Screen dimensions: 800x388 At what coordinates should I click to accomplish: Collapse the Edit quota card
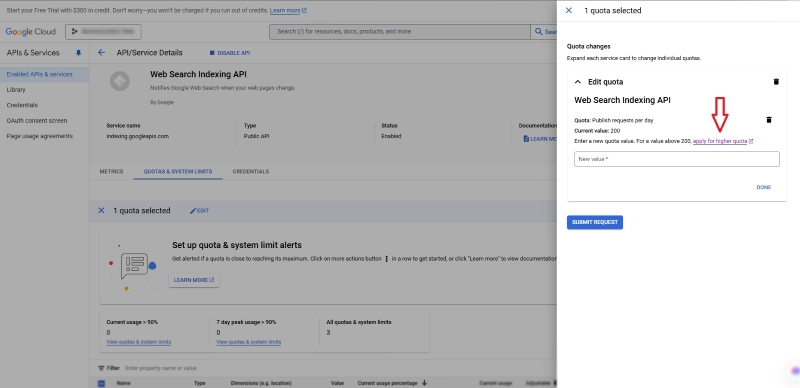578,82
